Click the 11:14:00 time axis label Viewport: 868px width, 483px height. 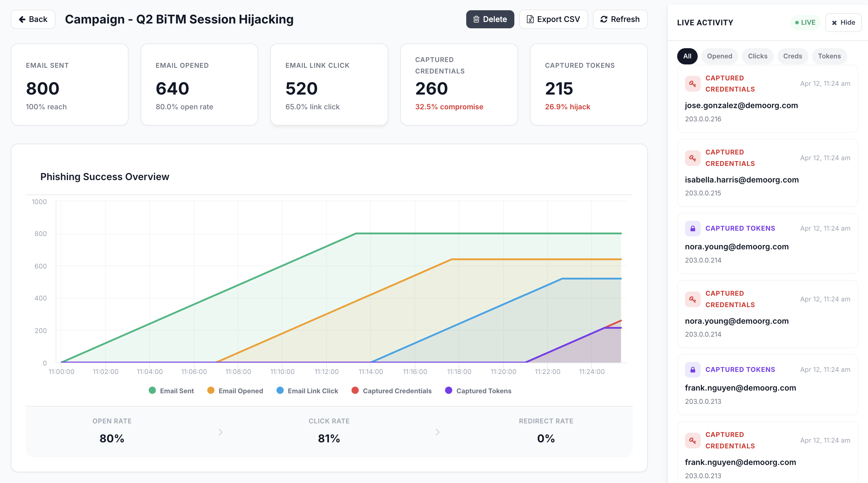click(x=371, y=372)
